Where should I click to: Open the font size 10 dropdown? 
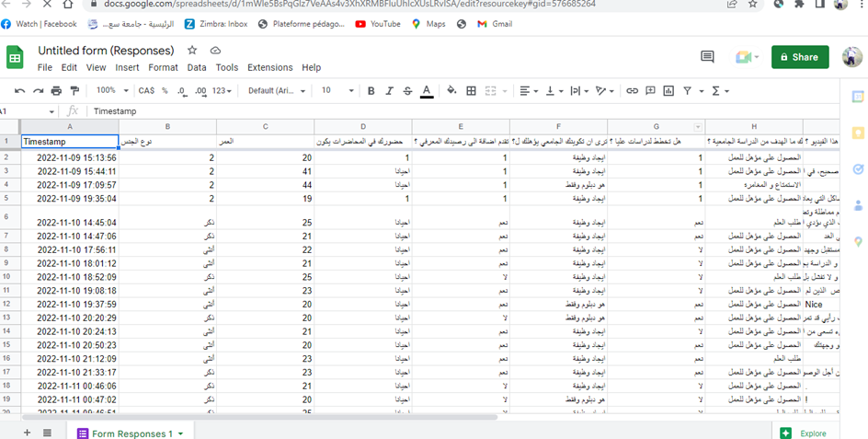click(337, 91)
